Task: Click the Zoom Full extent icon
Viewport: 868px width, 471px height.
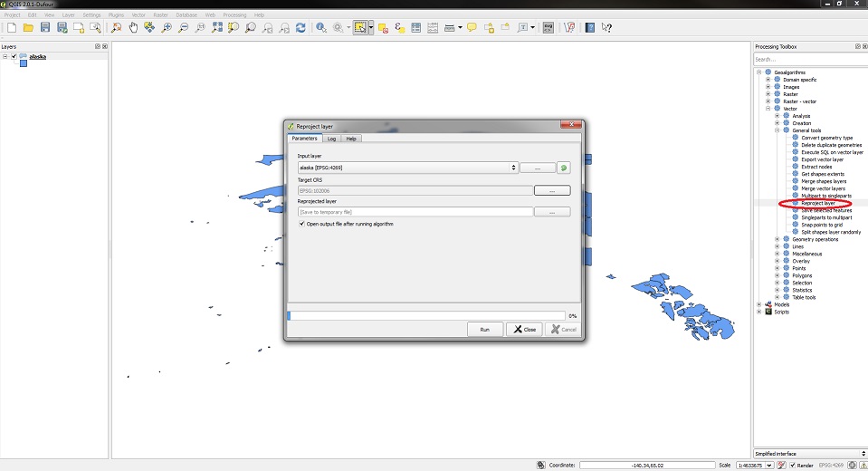Action: pos(217,27)
